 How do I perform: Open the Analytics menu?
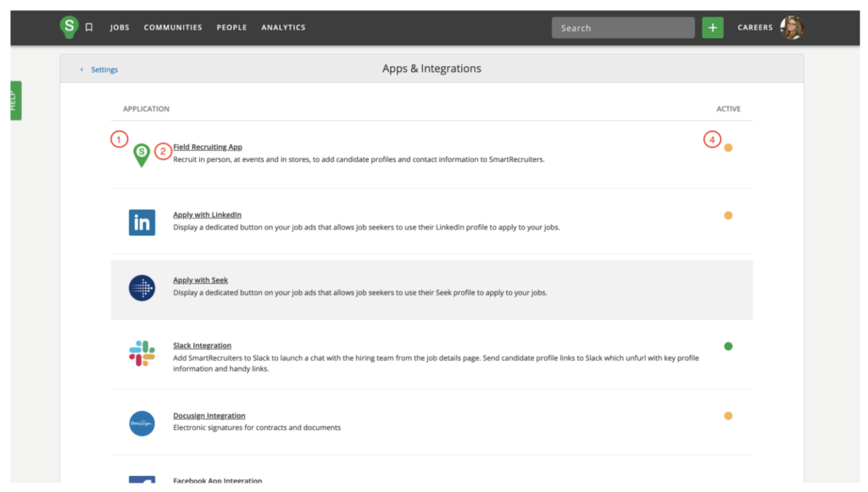point(283,28)
